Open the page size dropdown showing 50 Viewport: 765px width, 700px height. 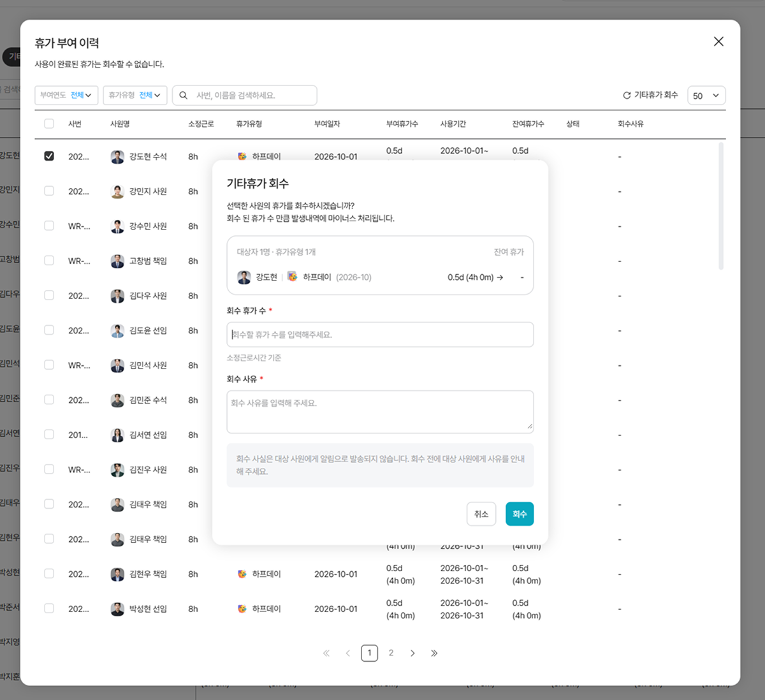point(706,96)
